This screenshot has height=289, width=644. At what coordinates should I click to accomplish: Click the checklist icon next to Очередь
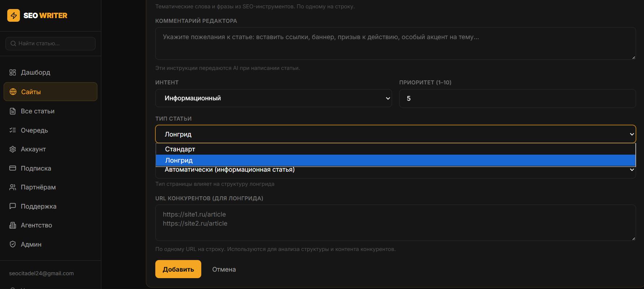pos(13,130)
